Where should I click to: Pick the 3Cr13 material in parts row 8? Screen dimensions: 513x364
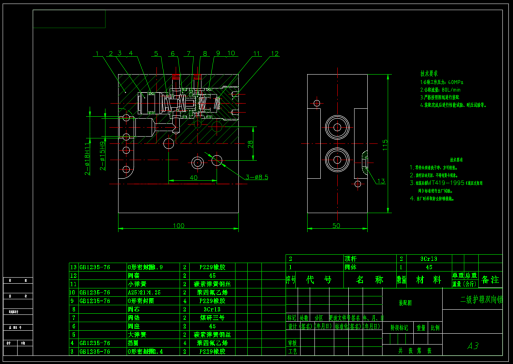tap(212, 309)
